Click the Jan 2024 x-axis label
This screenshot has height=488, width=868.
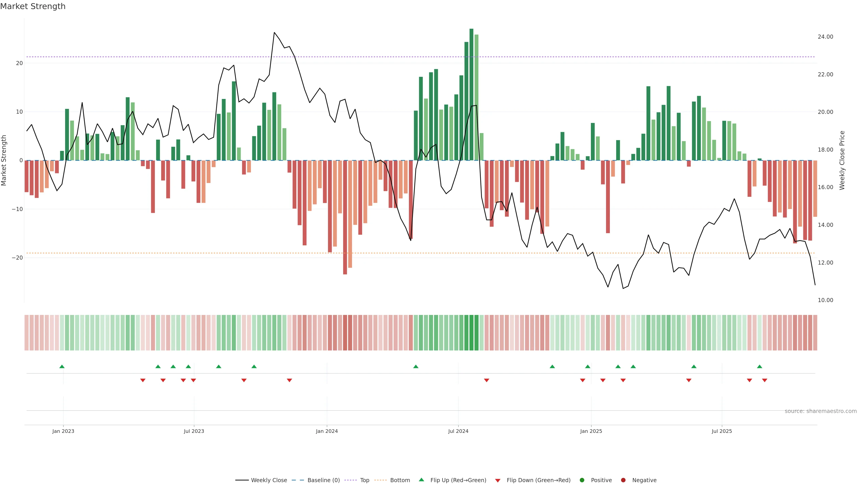(x=326, y=431)
